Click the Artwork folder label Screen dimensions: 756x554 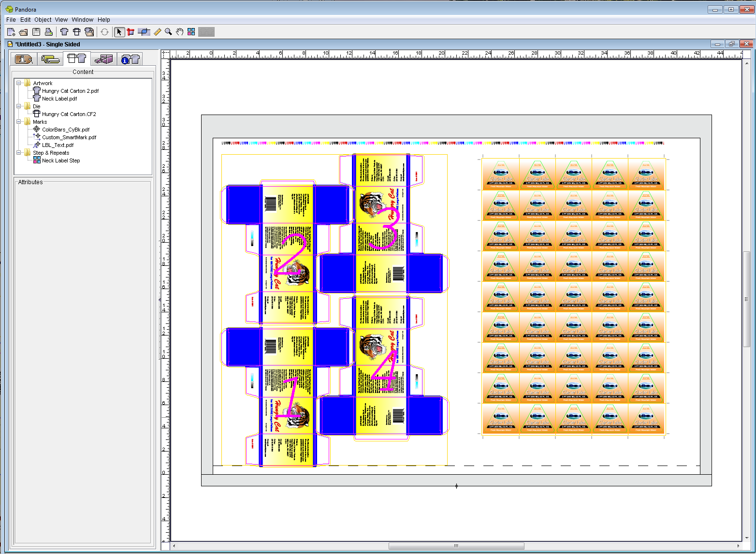pos(43,83)
